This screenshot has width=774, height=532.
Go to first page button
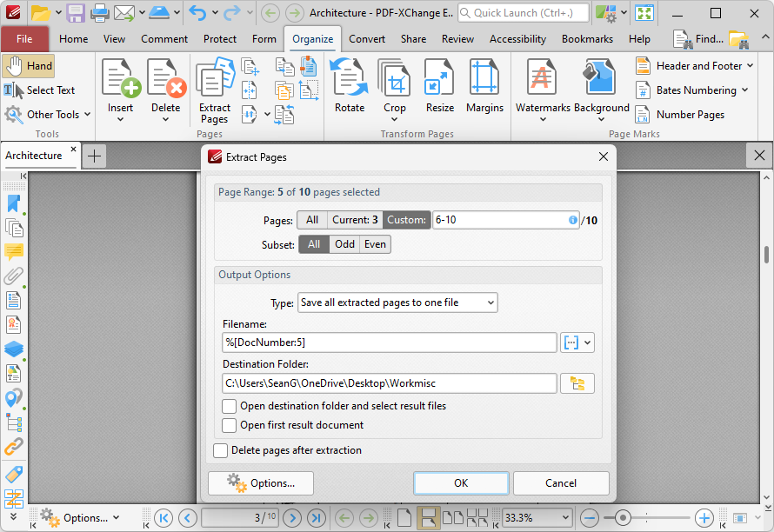[163, 518]
